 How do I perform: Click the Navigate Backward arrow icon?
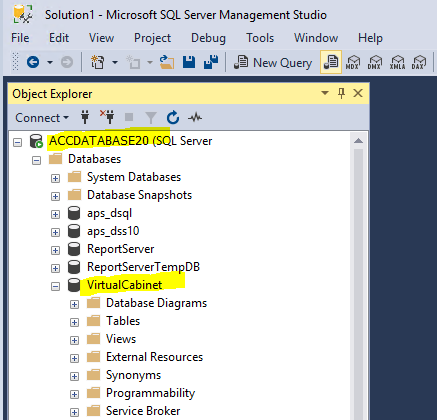point(33,62)
